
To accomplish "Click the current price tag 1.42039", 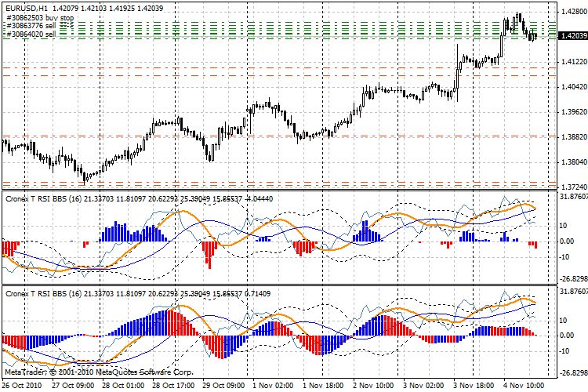I will tap(570, 36).
